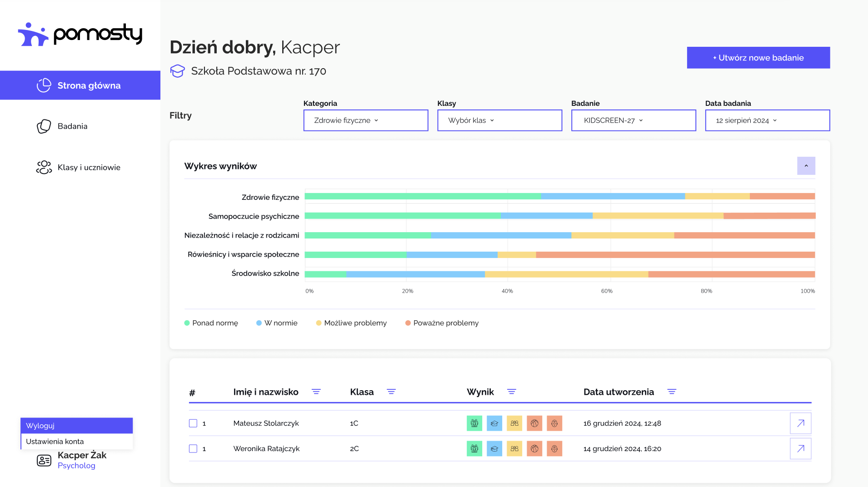Click the filter icon beside Klasa column
The image size is (868, 487).
click(391, 392)
